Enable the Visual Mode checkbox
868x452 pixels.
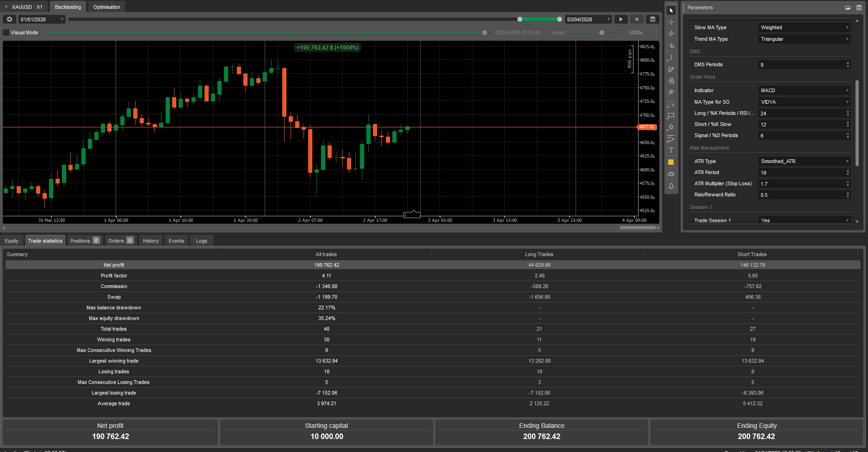(6, 32)
